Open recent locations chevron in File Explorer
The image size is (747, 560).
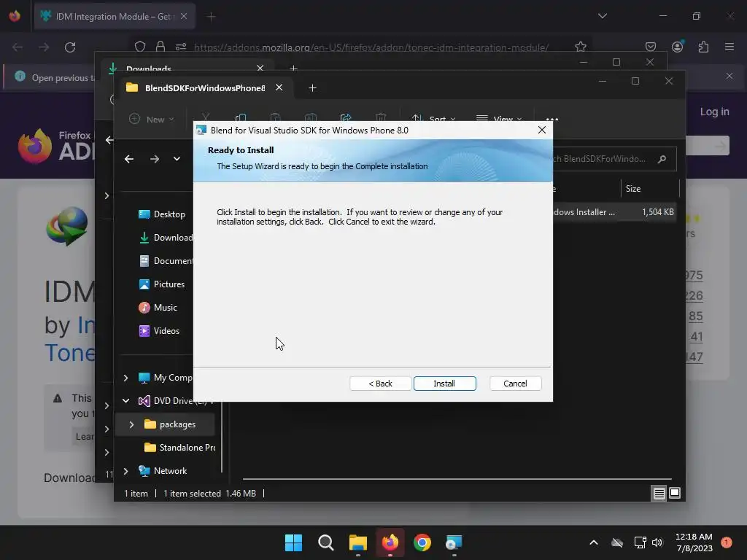pos(177,159)
